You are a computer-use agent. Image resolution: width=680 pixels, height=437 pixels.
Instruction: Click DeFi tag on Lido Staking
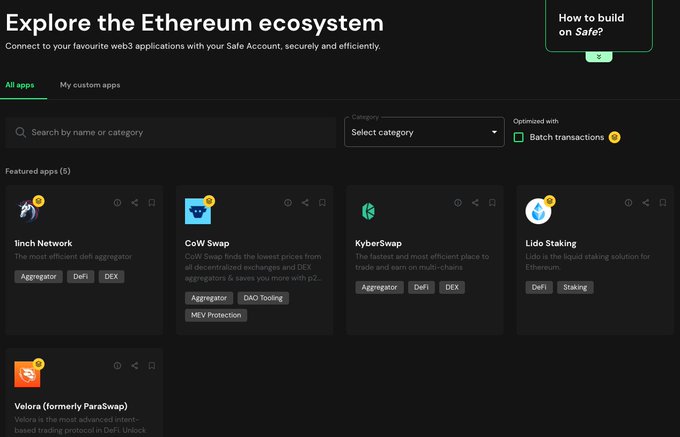[x=539, y=287]
